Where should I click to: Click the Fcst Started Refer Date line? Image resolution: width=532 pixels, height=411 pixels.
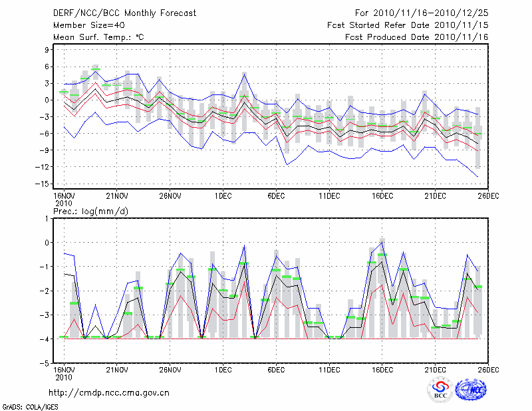click(408, 25)
